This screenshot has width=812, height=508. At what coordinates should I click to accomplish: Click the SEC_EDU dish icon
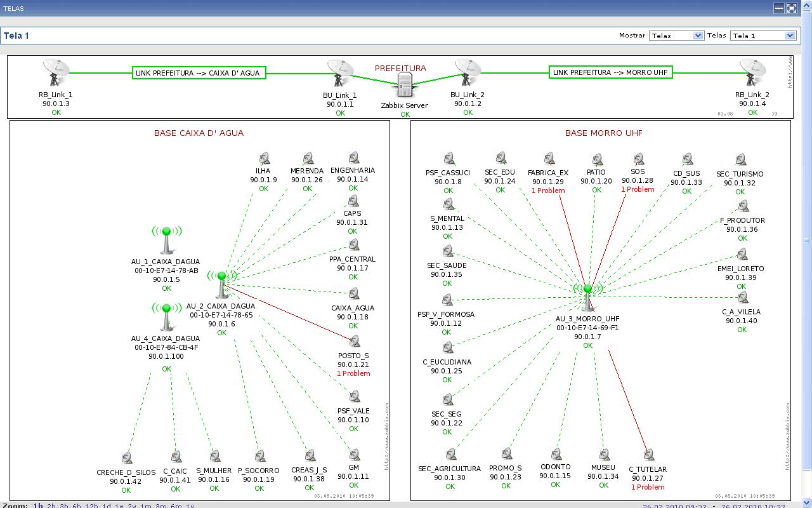(501, 158)
